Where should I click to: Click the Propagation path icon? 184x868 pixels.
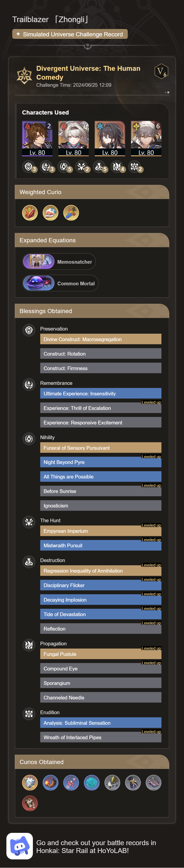(x=29, y=645)
